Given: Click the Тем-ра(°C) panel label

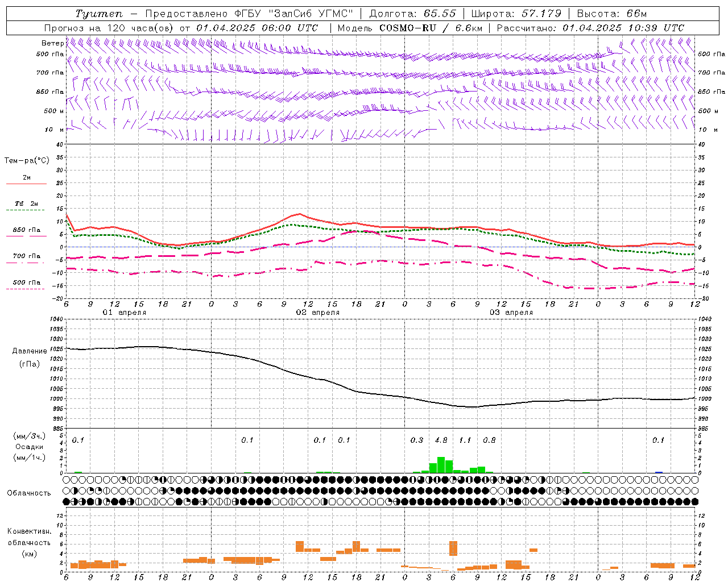Looking at the screenshot, I should coord(27,161).
